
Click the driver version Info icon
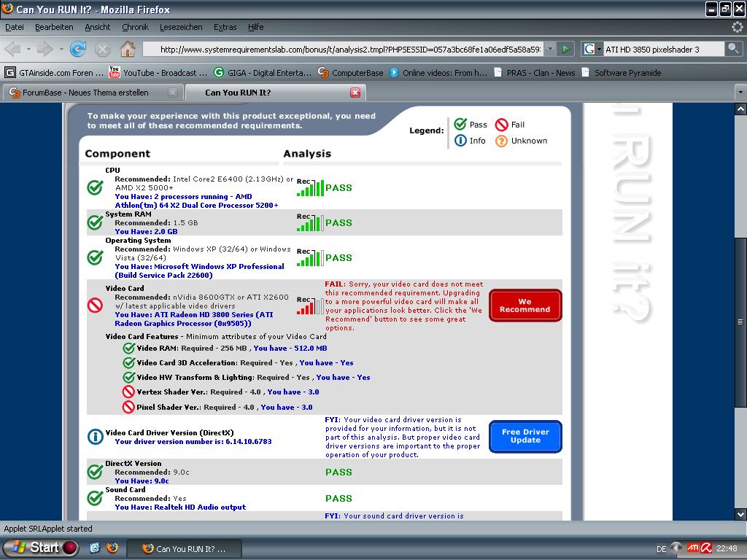96,437
